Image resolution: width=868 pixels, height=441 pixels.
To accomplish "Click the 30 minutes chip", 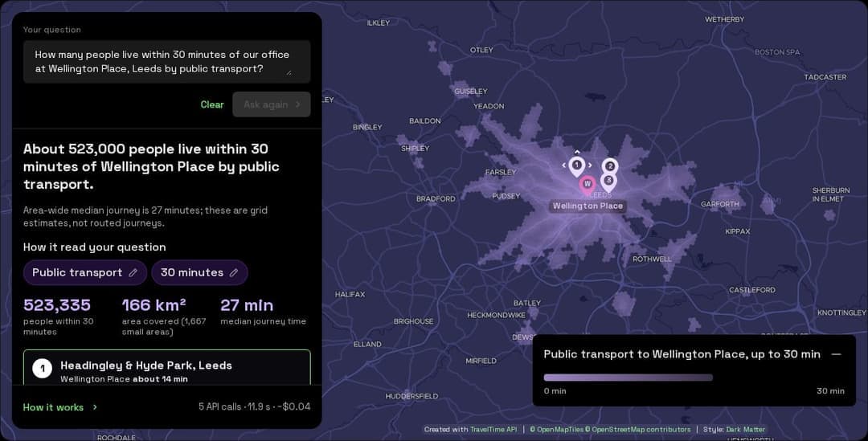I will (199, 272).
